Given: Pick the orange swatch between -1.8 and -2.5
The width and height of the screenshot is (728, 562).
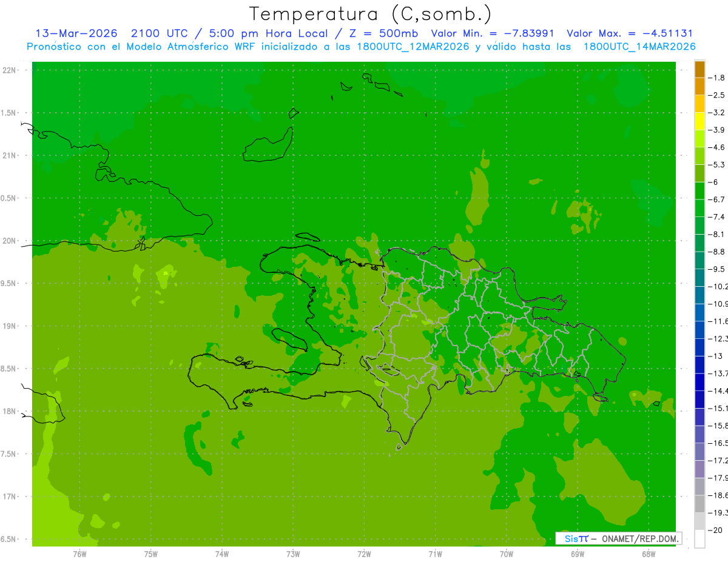Looking at the screenshot, I should point(699,86).
